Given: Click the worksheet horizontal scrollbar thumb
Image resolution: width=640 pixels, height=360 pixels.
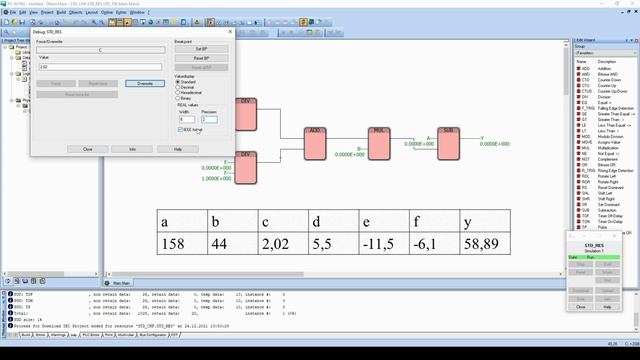Looking at the screenshot, I should [207, 274].
